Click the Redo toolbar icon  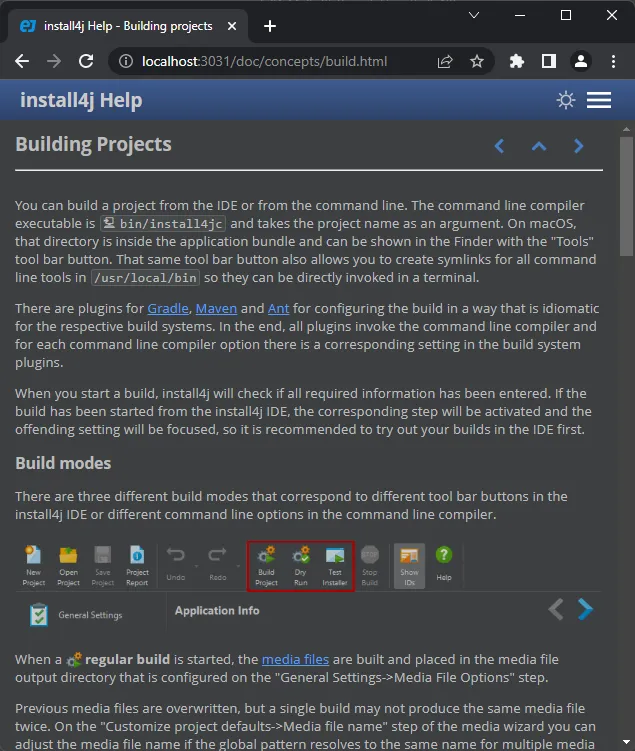point(218,563)
